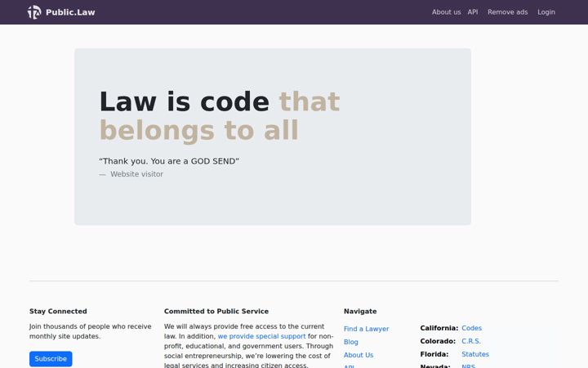This screenshot has width=588, height=368.
Task: Click the 'Stay Connected' heading
Action: 58,312
